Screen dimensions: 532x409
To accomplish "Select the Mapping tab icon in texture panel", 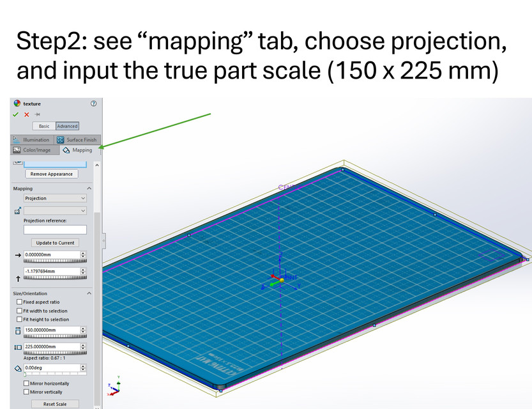I will click(66, 150).
